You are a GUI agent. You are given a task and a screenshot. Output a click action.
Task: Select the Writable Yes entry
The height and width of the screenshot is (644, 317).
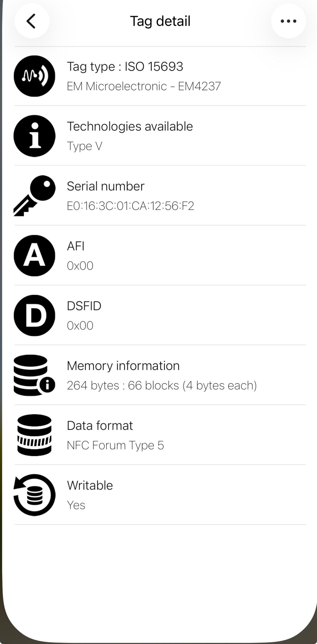[160, 495]
